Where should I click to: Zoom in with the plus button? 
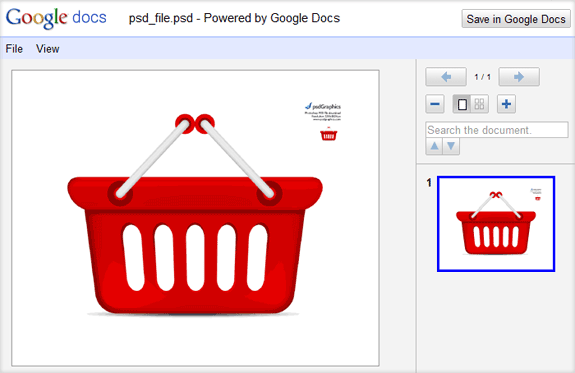[x=506, y=104]
